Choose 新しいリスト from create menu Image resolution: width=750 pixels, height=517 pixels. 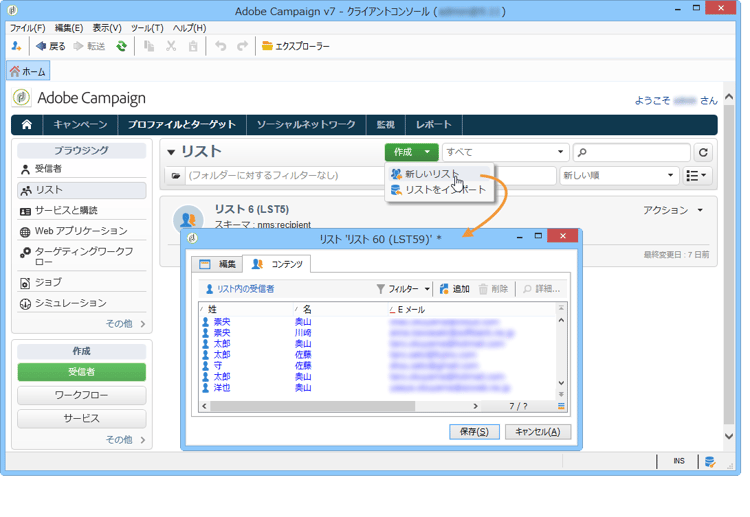pos(439,174)
